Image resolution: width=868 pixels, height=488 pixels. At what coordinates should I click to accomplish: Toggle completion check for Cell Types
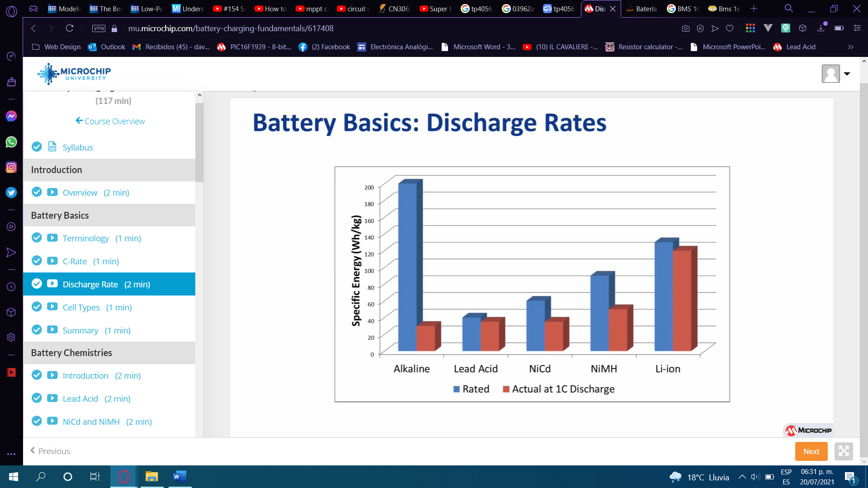point(37,307)
